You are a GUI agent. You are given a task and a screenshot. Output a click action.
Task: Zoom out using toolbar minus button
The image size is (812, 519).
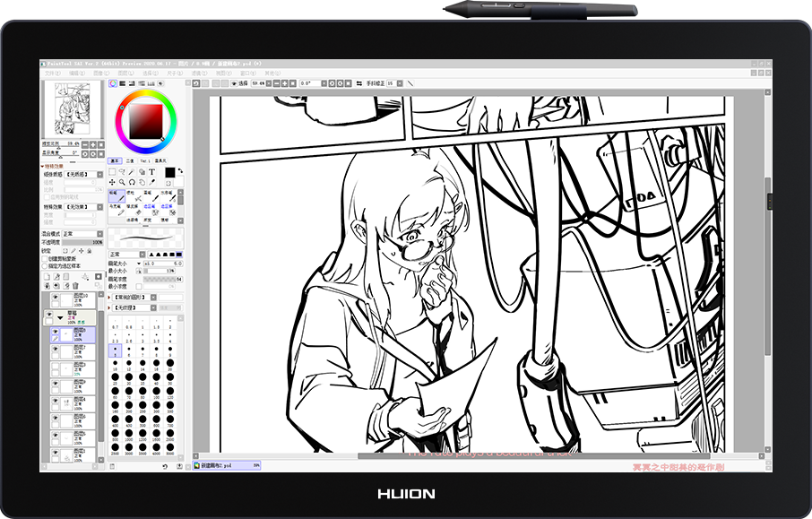coord(277,83)
